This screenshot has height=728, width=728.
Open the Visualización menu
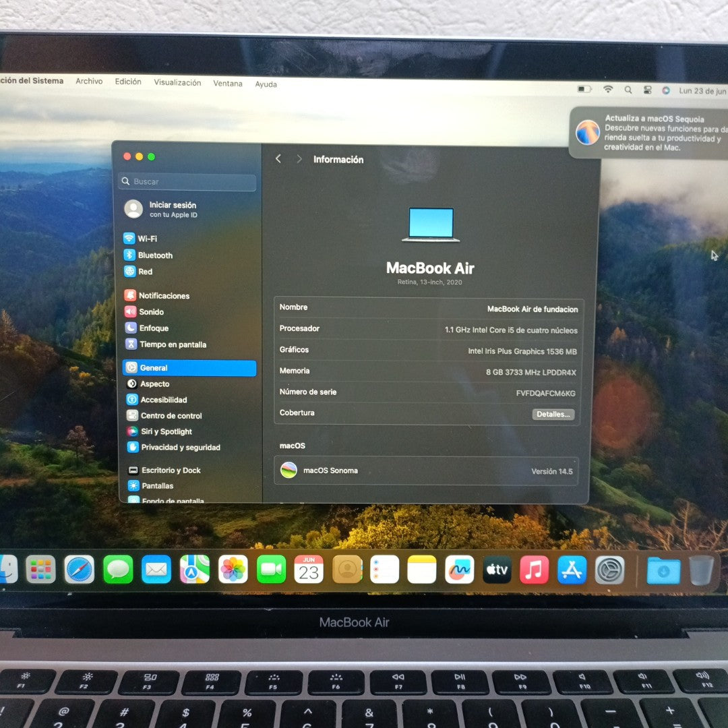pyautogui.click(x=177, y=83)
